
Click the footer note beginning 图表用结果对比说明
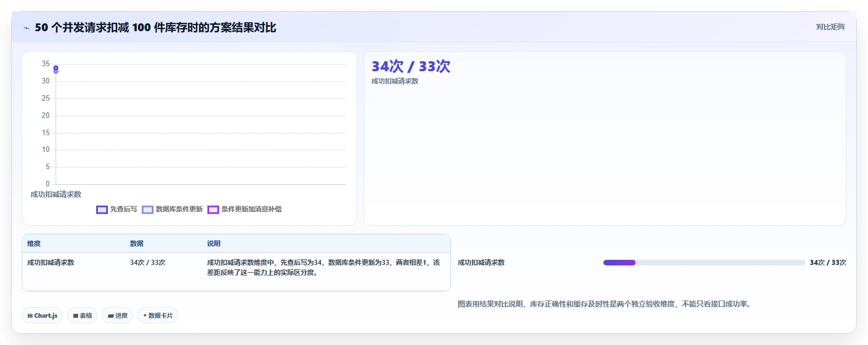click(x=604, y=304)
